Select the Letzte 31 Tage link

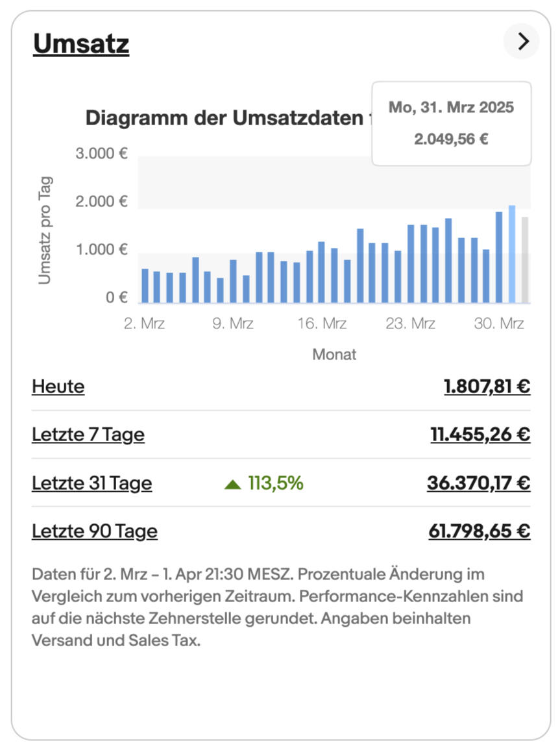pyautogui.click(x=92, y=483)
